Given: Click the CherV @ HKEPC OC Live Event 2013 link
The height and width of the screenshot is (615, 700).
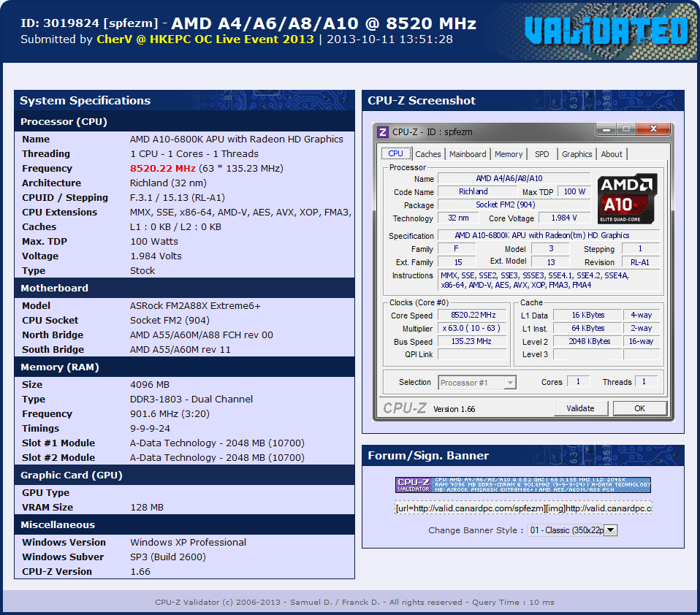Looking at the screenshot, I should (x=205, y=39).
